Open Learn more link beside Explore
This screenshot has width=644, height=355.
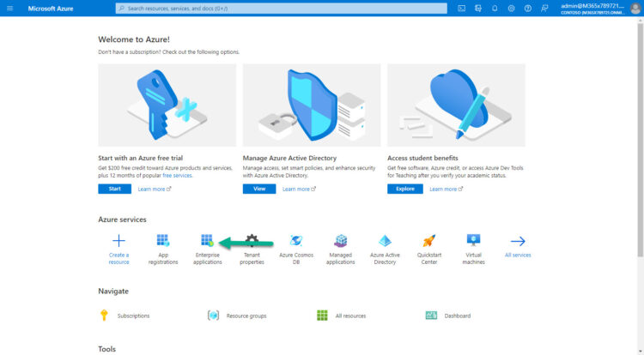tap(446, 189)
